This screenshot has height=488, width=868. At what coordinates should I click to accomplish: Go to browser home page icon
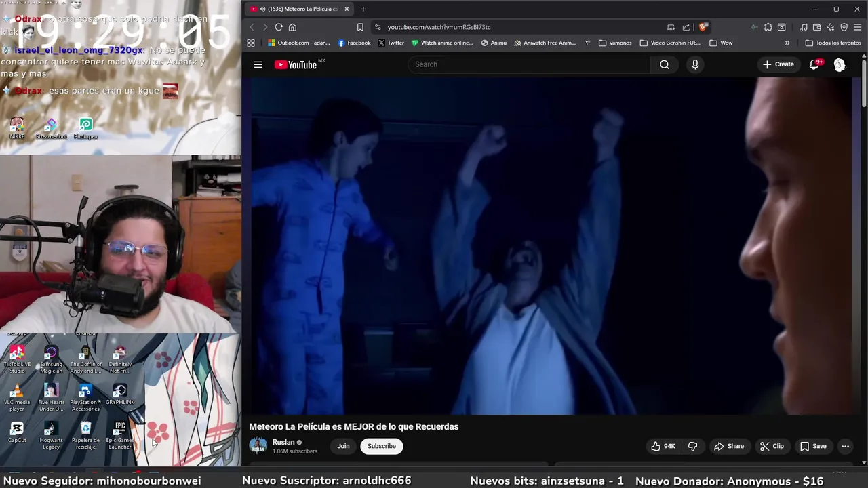point(292,27)
